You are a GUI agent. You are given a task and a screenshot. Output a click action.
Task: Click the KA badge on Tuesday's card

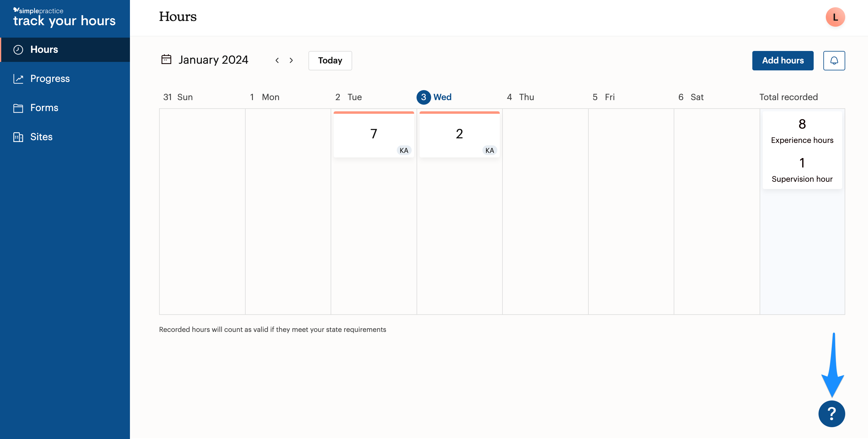pyautogui.click(x=404, y=150)
